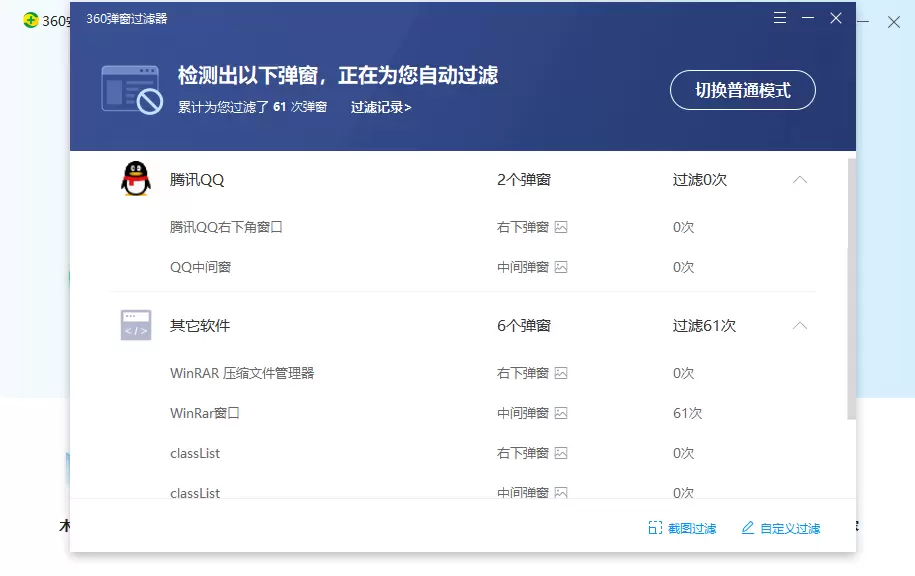This screenshot has width=915, height=576.
Task: Click the 自定义过滤 custom filter option
Action: click(x=780, y=528)
